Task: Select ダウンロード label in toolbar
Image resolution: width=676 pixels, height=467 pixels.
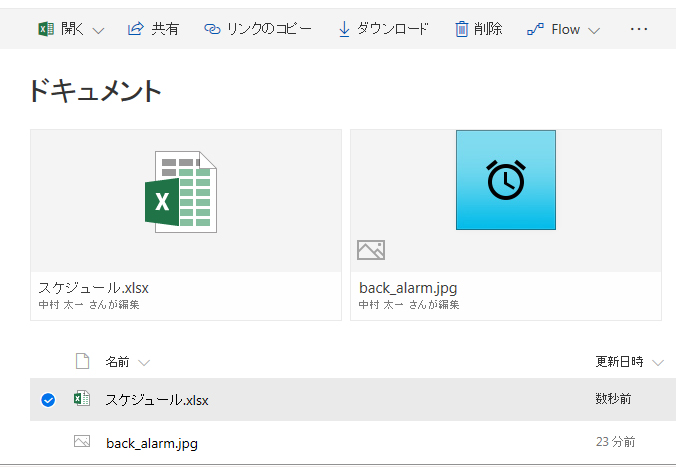Action: (x=393, y=29)
